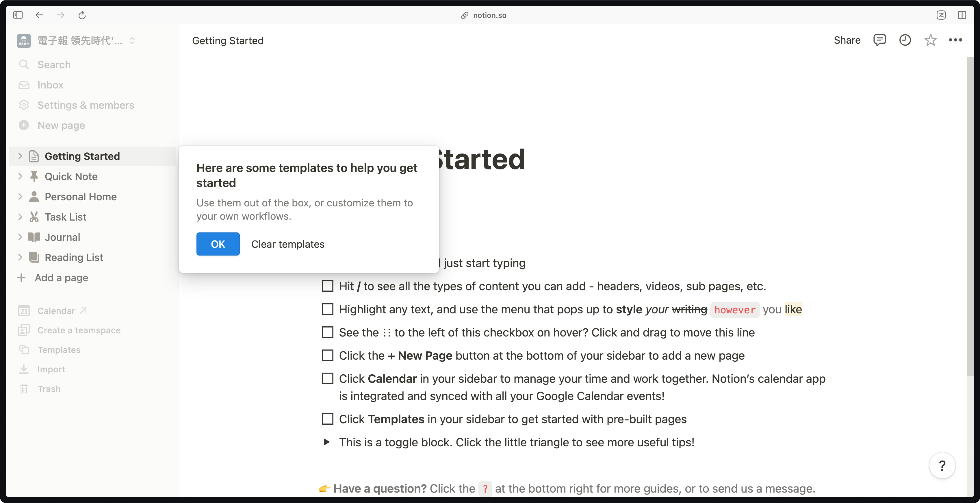Viewport: 980px width, 503px height.
Task: Expand the toggle block triangle
Action: tap(326, 442)
